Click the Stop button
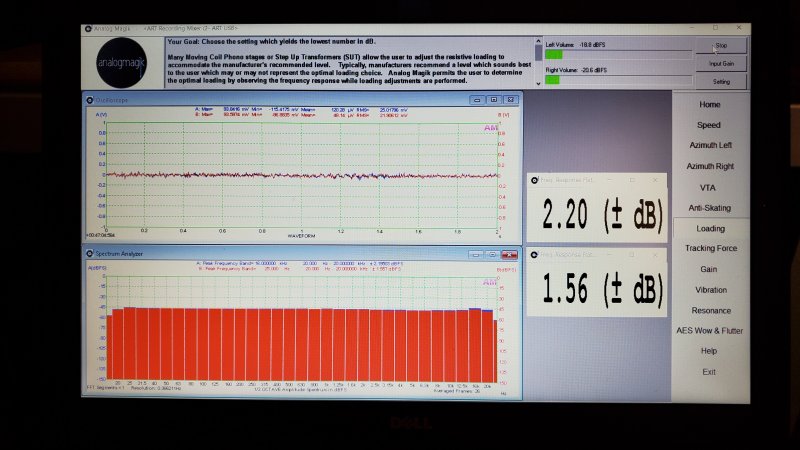This screenshot has width=800, height=450. pos(721,45)
